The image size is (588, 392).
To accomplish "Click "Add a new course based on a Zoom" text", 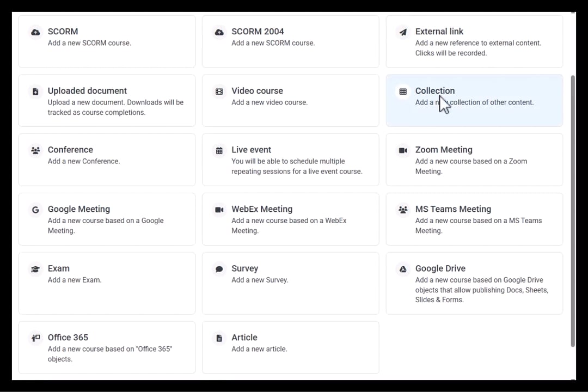I will click(471, 161).
